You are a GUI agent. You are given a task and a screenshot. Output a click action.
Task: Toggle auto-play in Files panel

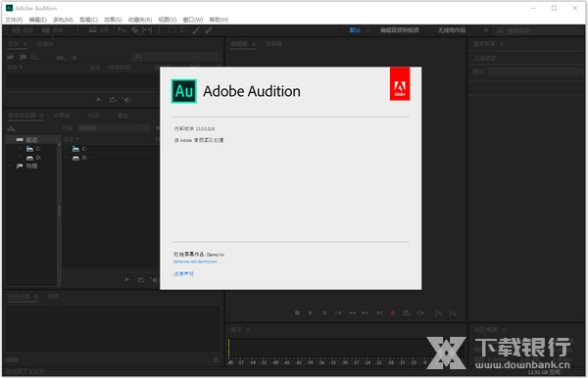(126, 99)
